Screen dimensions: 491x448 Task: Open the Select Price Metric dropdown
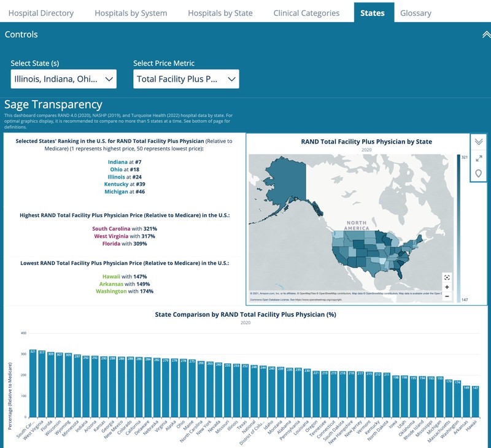pyautogui.click(x=186, y=79)
